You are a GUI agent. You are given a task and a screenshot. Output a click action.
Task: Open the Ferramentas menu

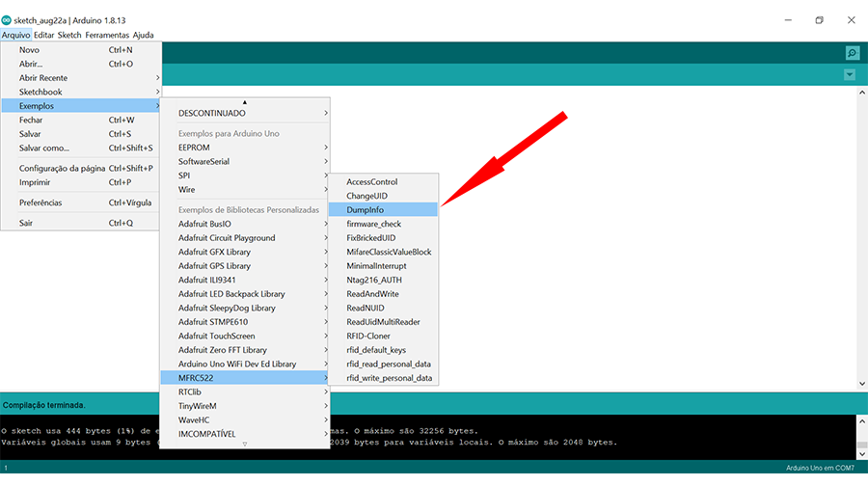108,35
